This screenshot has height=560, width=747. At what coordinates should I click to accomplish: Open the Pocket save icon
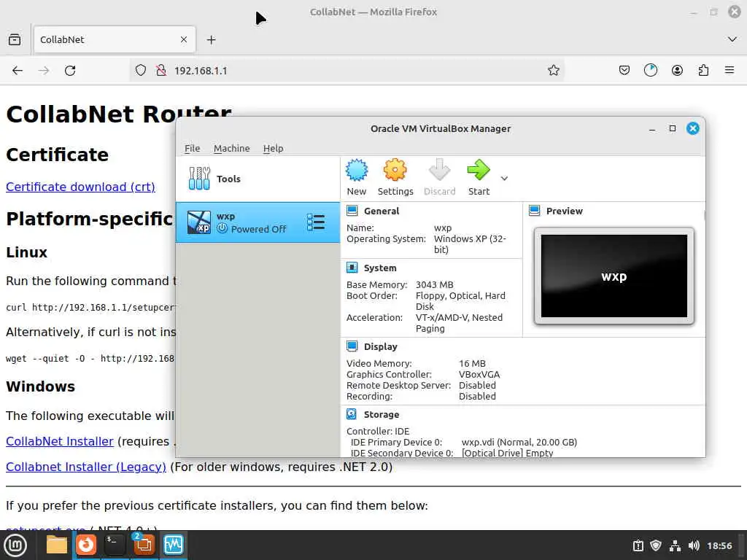coord(624,71)
